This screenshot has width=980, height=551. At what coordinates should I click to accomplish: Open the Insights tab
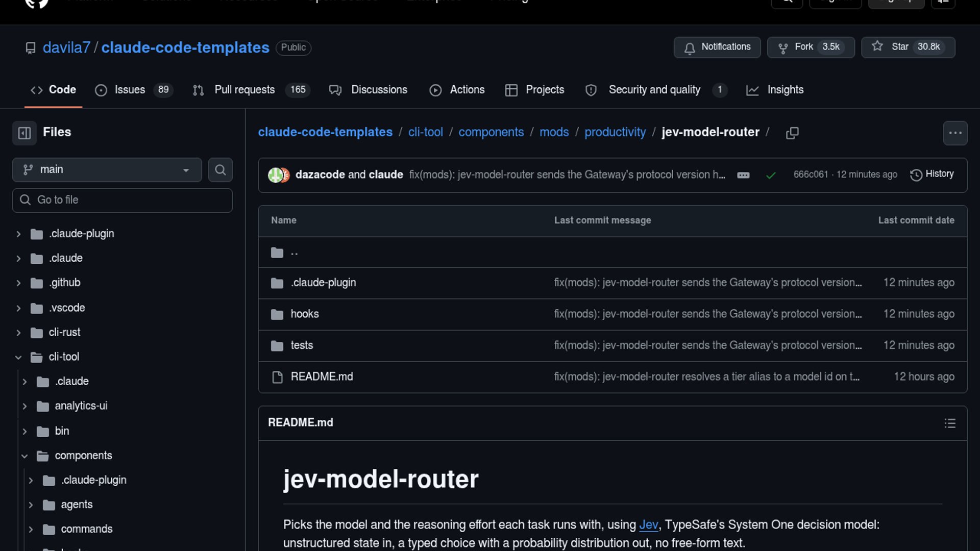[775, 90]
